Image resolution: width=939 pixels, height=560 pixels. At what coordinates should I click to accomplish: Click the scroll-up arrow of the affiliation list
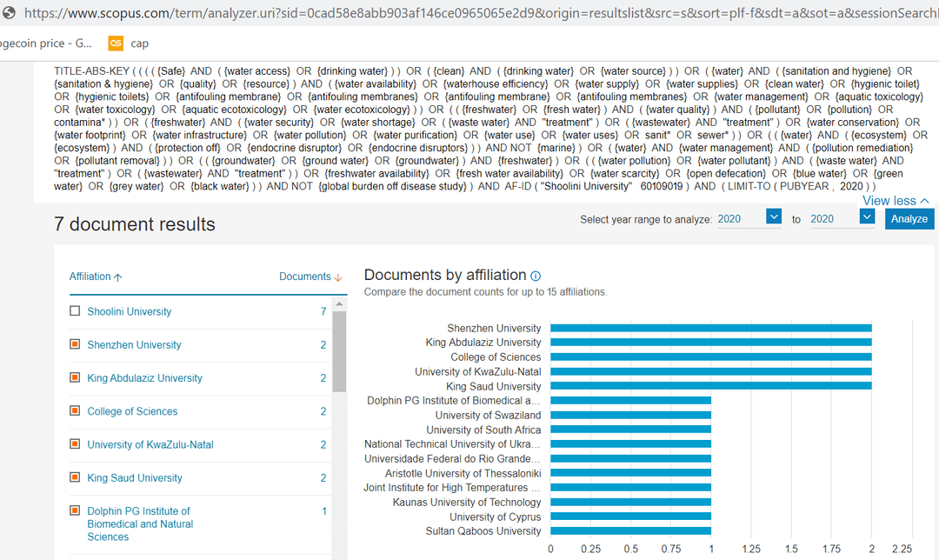tap(339, 304)
